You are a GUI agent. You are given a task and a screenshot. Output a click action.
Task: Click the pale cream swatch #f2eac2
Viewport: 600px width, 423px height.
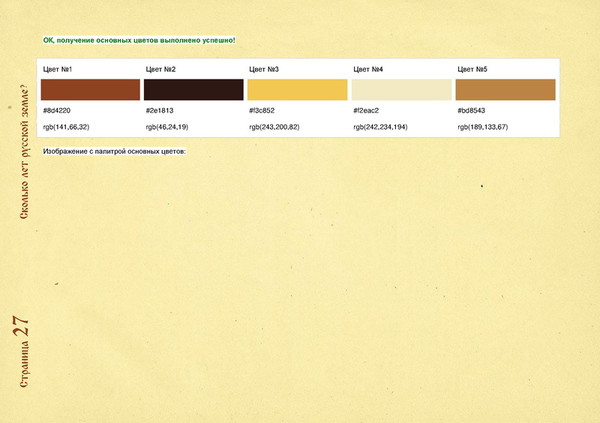[x=402, y=90]
